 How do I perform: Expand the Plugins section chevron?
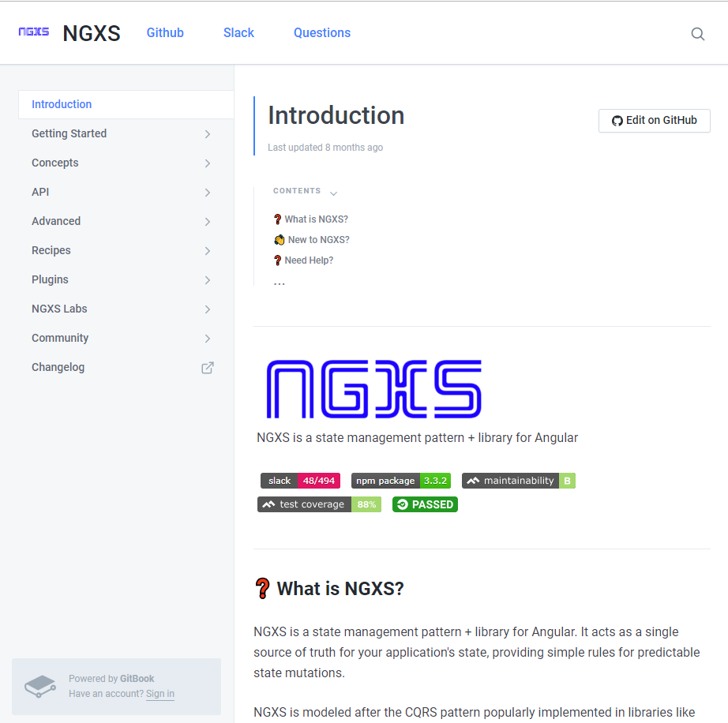(208, 280)
